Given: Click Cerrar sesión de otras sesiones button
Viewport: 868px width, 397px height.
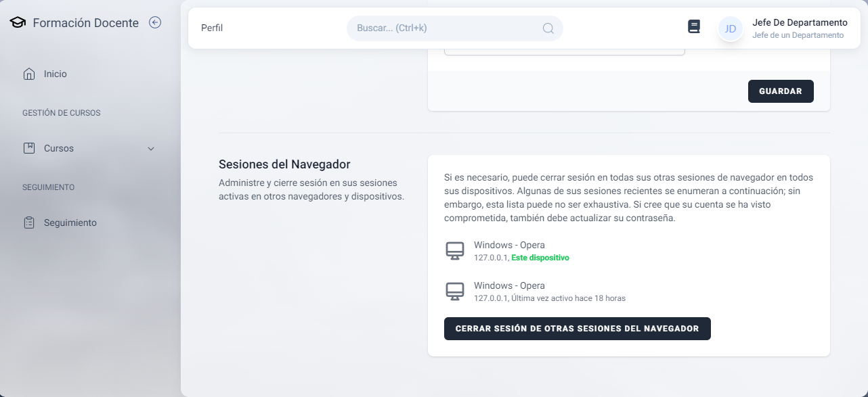Looking at the screenshot, I should pos(577,329).
